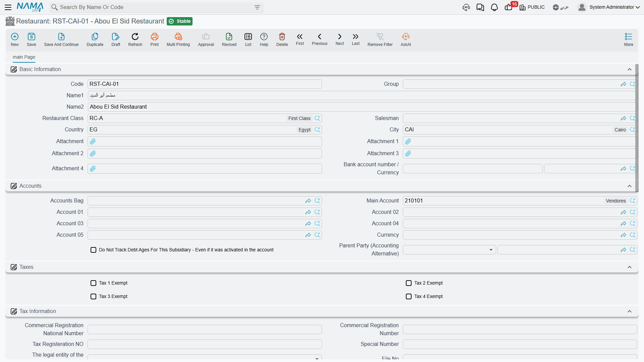Click the go-to arrow icon for Accounts Bag

(308, 201)
